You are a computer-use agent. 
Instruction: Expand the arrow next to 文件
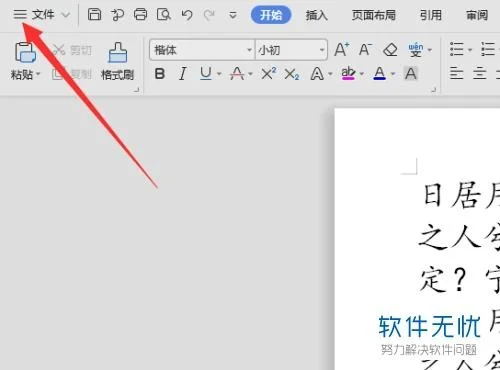(66, 15)
